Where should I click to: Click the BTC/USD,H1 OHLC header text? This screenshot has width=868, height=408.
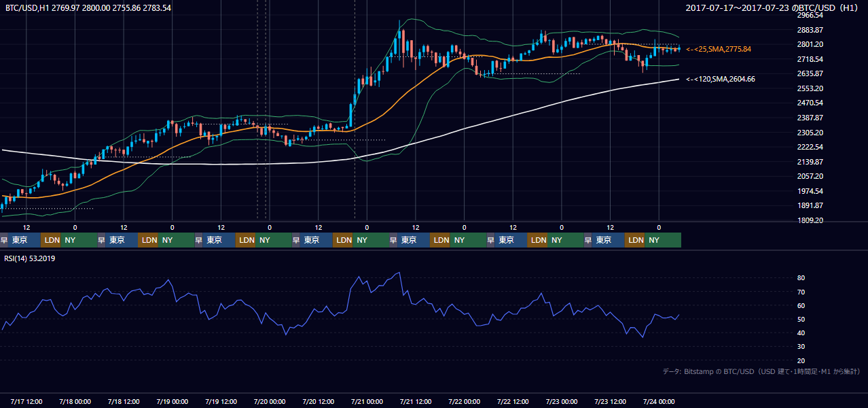click(x=88, y=7)
